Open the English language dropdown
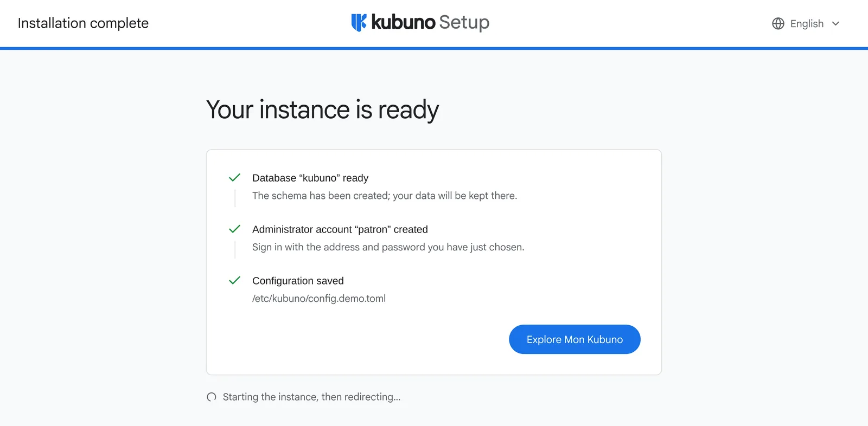The width and height of the screenshot is (868, 426). click(806, 23)
